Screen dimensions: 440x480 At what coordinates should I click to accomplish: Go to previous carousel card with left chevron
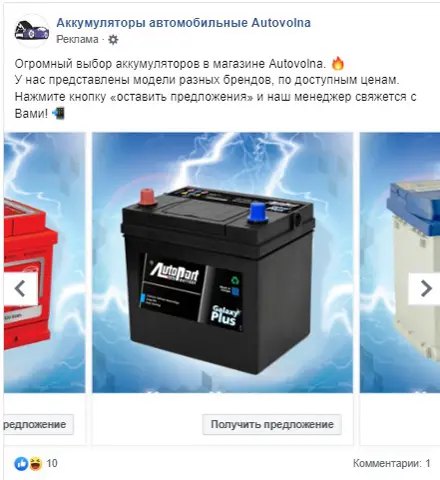pyautogui.click(x=21, y=288)
